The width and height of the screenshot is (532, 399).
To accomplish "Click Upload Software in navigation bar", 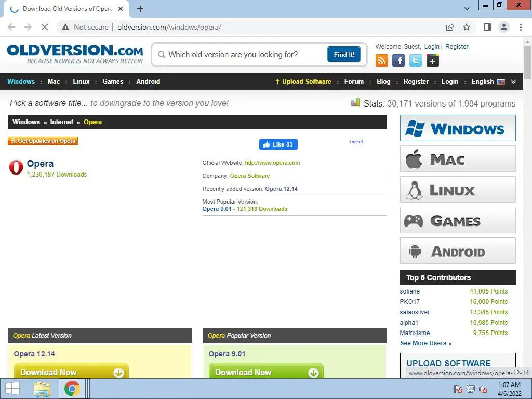I will pyautogui.click(x=303, y=82).
